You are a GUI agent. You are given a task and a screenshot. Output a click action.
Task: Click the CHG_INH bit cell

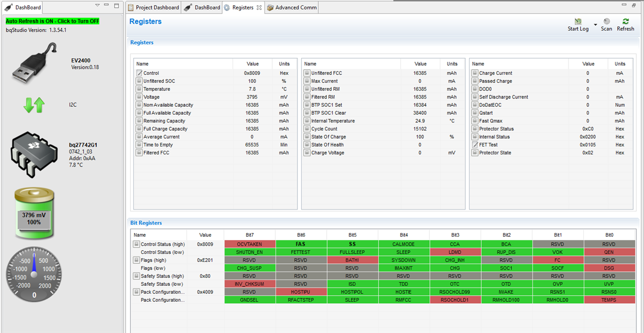click(x=455, y=260)
